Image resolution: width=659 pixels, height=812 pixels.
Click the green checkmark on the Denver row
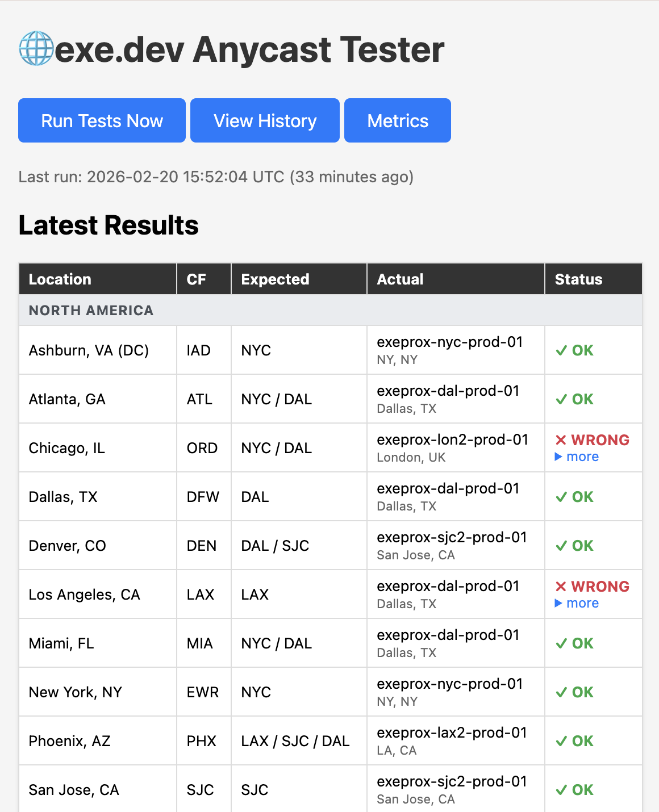coord(561,546)
